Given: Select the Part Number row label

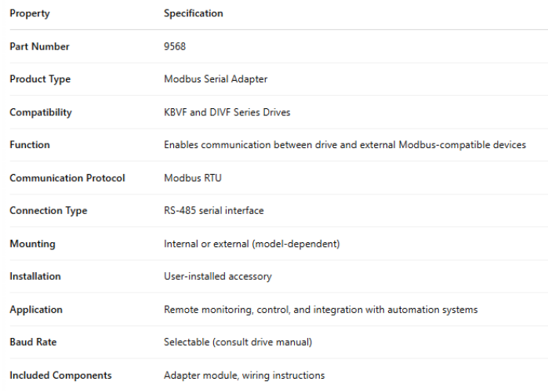Looking at the screenshot, I should coord(39,46).
